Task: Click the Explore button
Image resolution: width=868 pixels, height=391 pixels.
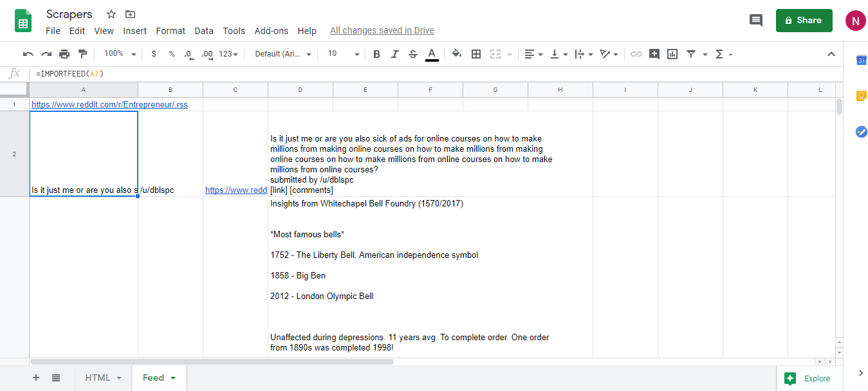Action: [x=809, y=379]
